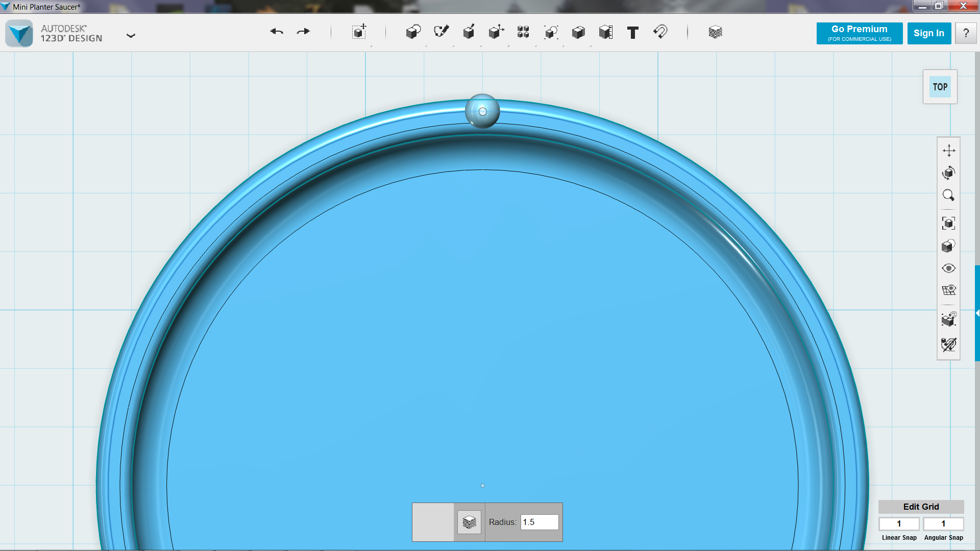Select the Pan navigation tool
The image size is (980, 551).
coord(948,151)
